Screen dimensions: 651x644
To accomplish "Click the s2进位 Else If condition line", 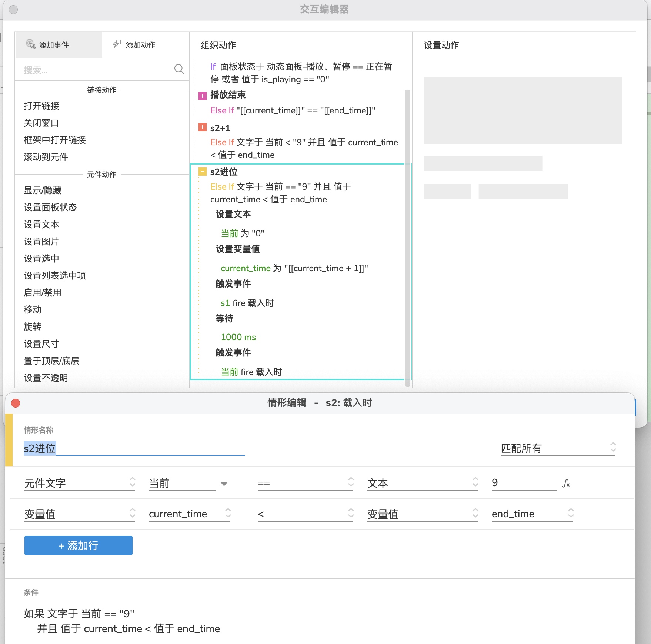I will click(280, 193).
